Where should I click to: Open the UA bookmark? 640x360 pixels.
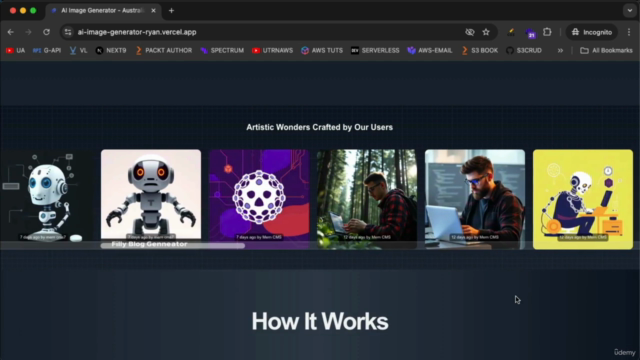[16, 51]
